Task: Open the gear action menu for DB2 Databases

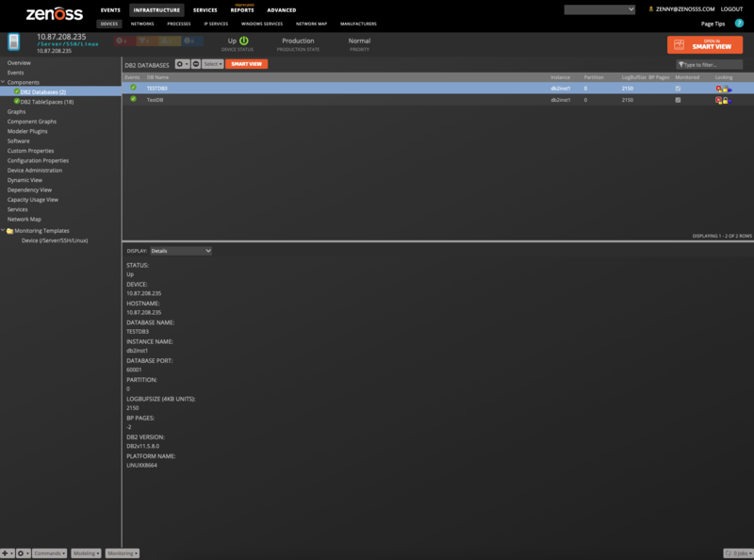Action: click(182, 64)
